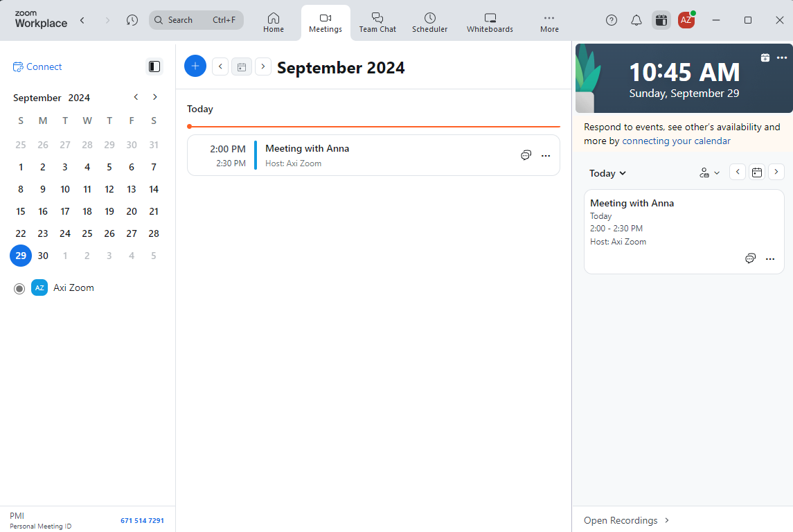Toggle the Axi Zoom calendar radio button
The height and width of the screenshot is (532, 793).
click(x=19, y=288)
